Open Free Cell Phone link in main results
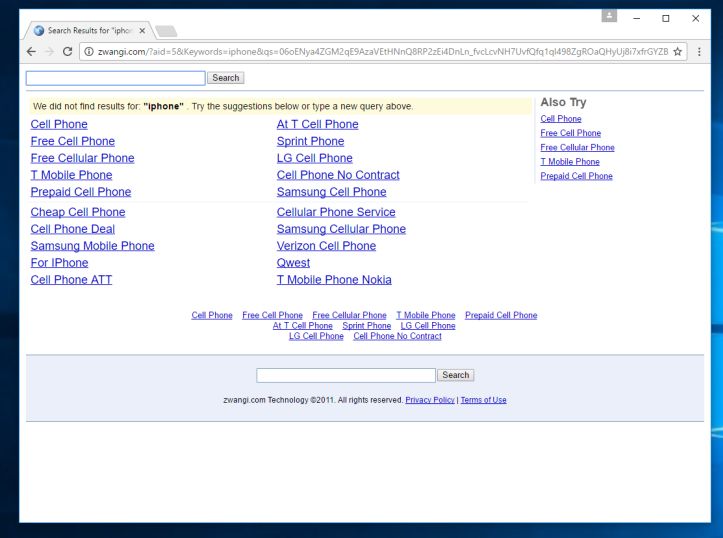This screenshot has height=538, width=723. coord(73,141)
